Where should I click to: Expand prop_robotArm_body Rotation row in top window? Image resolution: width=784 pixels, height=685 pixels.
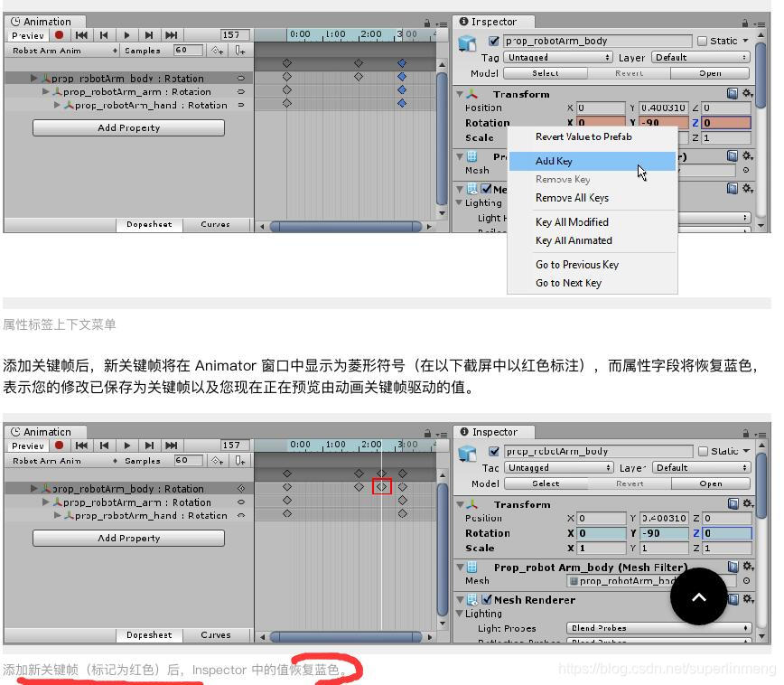pyautogui.click(x=33, y=78)
